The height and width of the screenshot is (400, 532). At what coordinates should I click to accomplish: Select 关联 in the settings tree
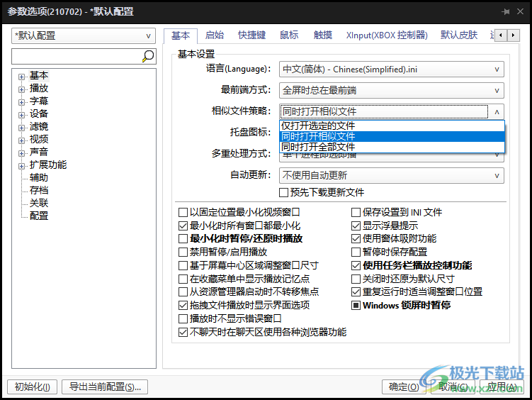[39, 203]
